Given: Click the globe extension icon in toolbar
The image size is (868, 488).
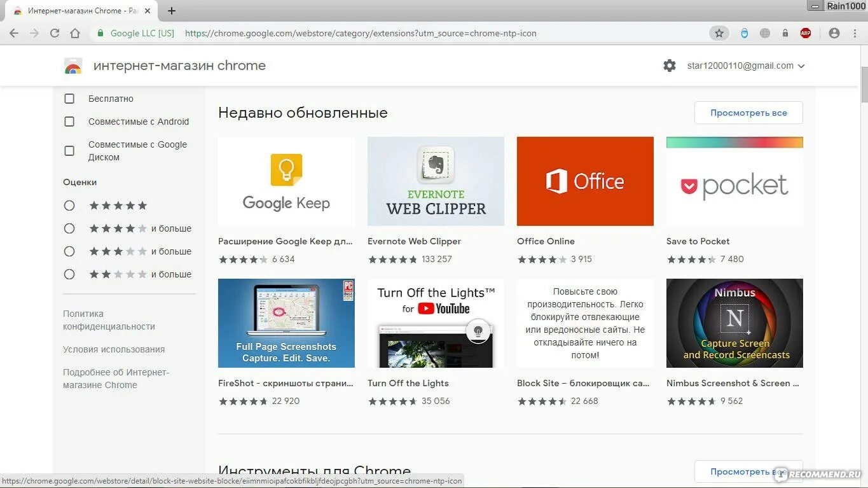Looking at the screenshot, I should (765, 33).
